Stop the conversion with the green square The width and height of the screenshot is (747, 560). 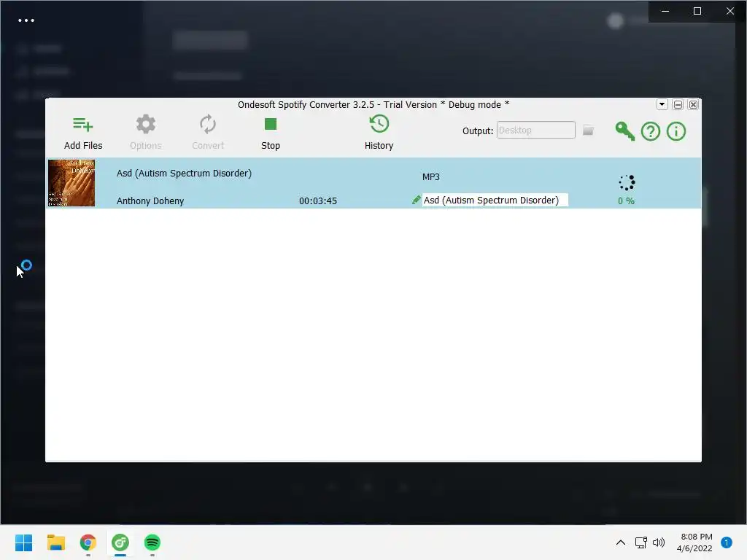click(x=271, y=124)
